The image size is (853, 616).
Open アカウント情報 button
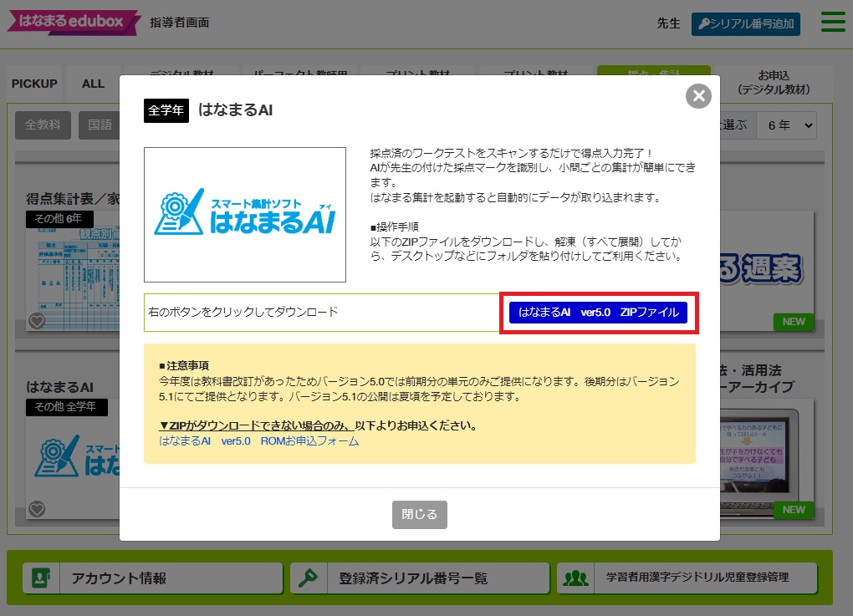(153, 578)
